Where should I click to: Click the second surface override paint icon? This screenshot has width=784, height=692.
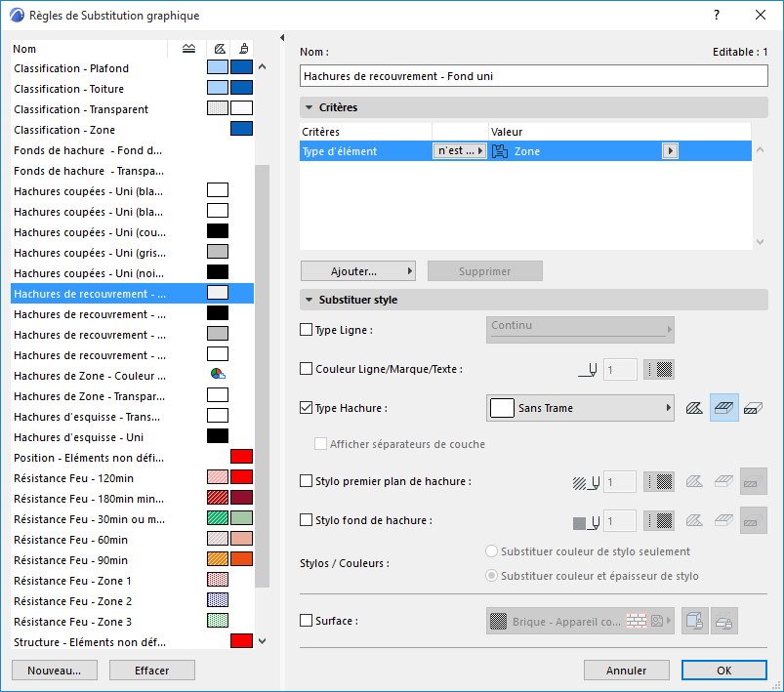click(x=724, y=621)
